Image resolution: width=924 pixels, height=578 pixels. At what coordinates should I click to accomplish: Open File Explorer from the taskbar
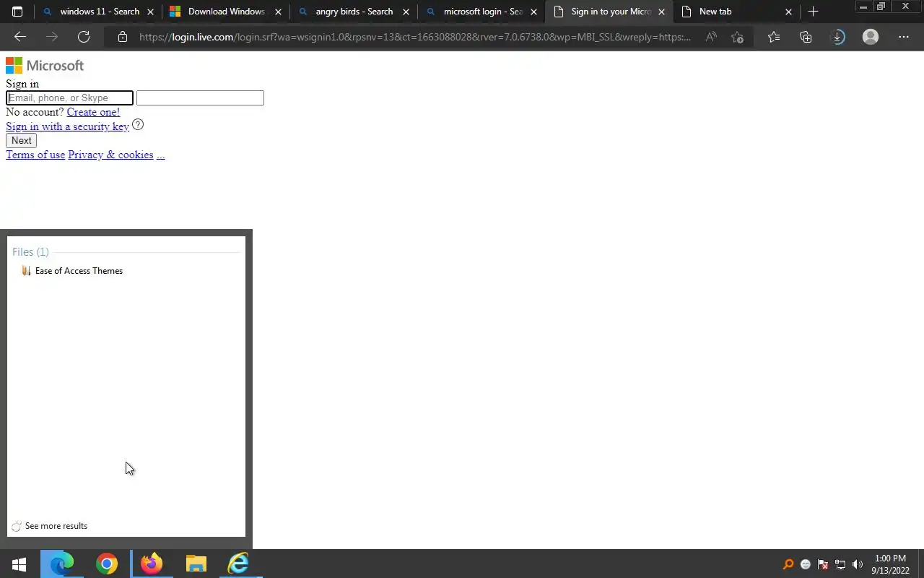[196, 564]
